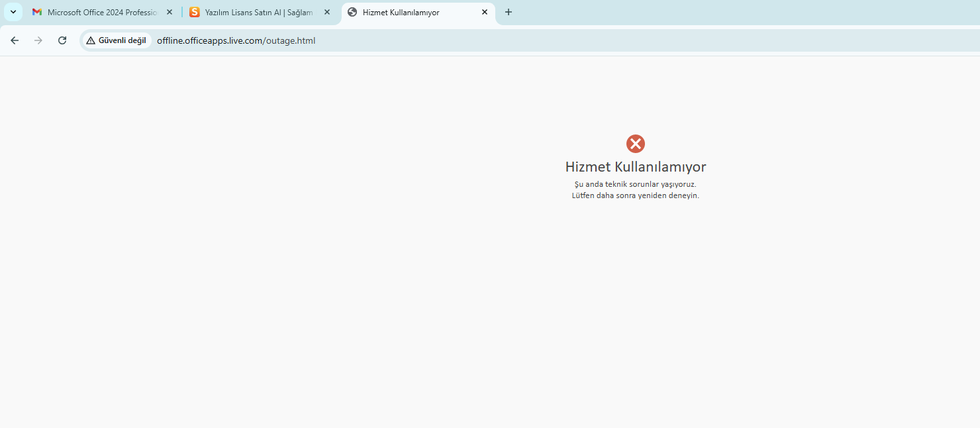Click the globe favicon on active tab

[x=352, y=12]
